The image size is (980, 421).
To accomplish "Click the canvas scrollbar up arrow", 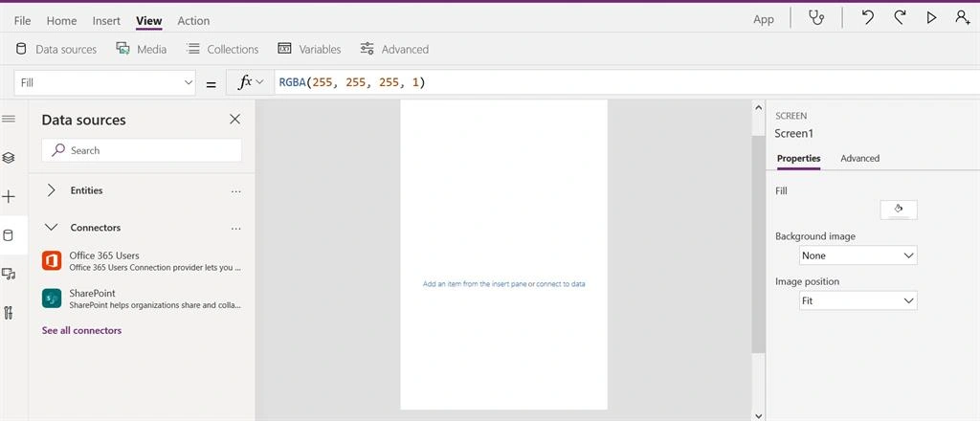I will (758, 107).
